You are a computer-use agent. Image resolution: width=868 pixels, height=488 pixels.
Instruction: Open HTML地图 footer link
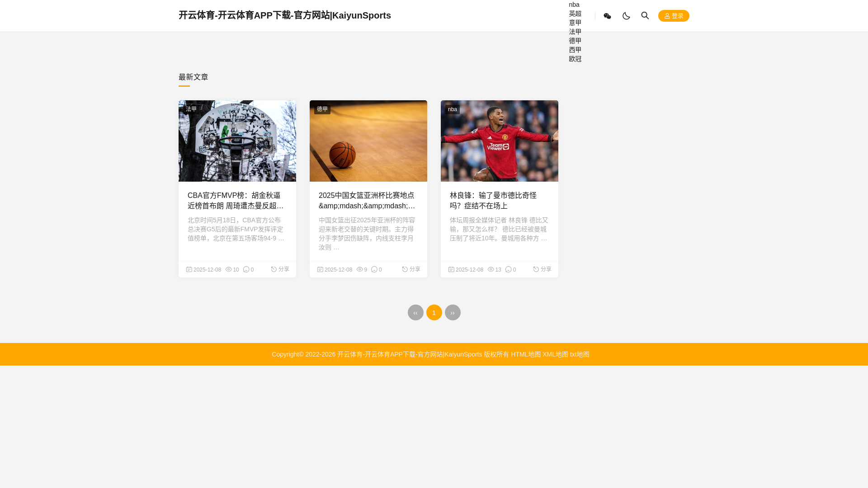click(526, 354)
